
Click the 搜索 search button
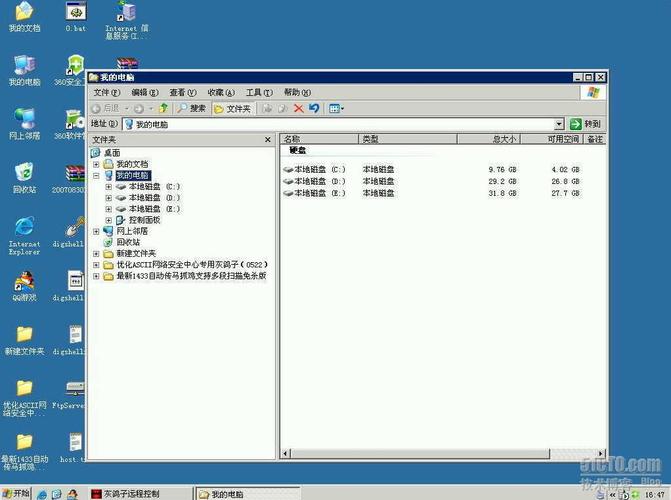[x=191, y=108]
